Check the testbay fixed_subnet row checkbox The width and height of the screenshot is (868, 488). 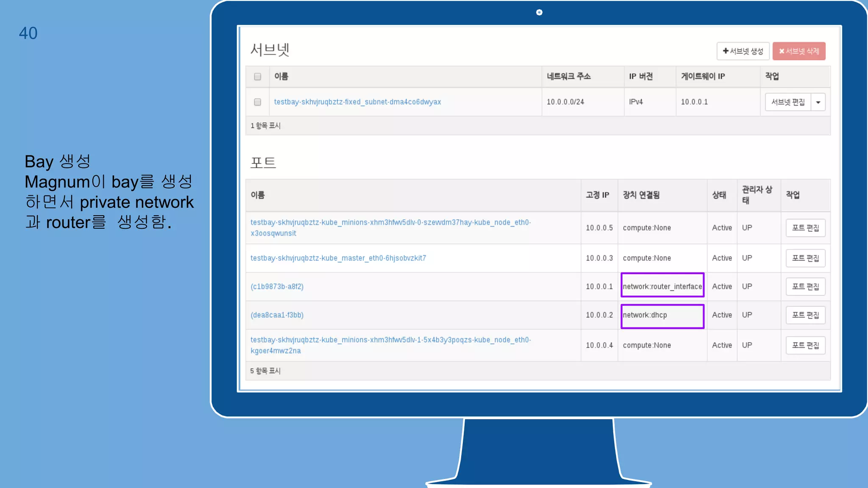(x=257, y=102)
